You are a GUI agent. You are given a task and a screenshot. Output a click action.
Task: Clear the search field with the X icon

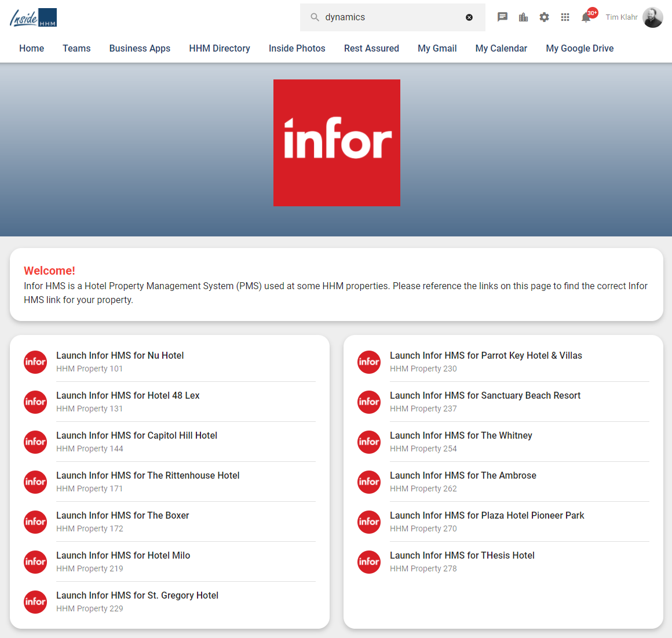point(469,17)
